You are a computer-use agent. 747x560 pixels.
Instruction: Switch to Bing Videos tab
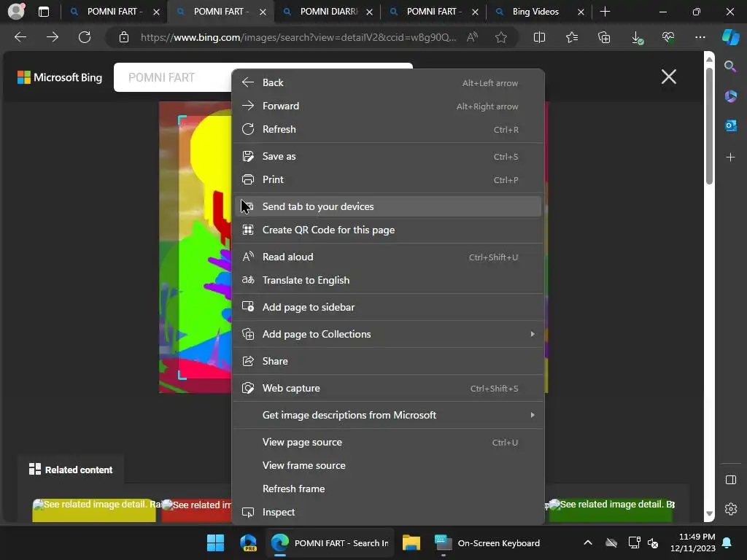coord(535,12)
